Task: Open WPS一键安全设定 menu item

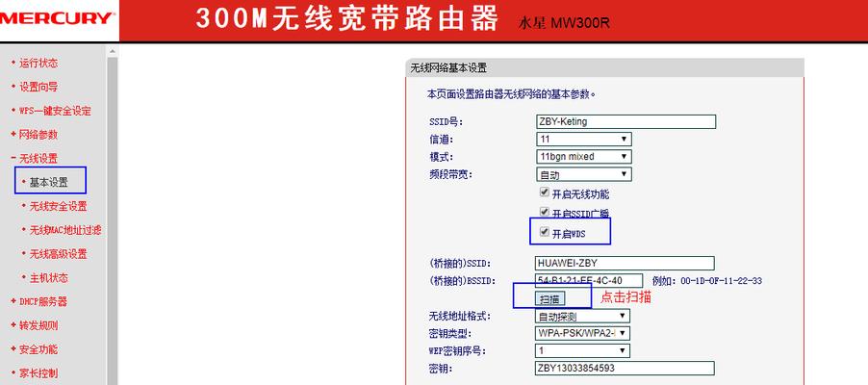Action: [55, 111]
